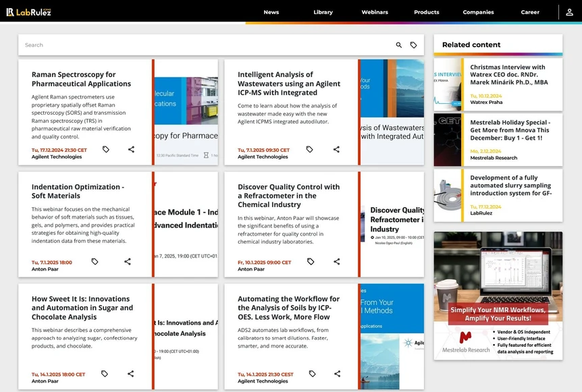The height and width of the screenshot is (392, 582).
Task: Open the Career menu
Action: (x=530, y=12)
